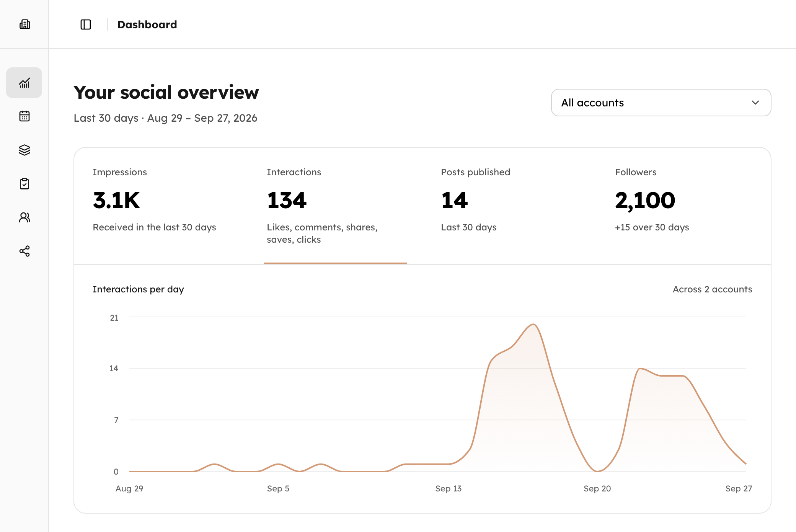
Task: Select the Followers metric tab
Action: click(x=683, y=206)
